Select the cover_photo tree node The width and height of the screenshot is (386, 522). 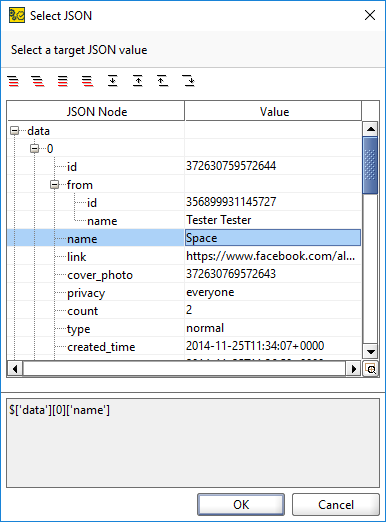[100, 275]
